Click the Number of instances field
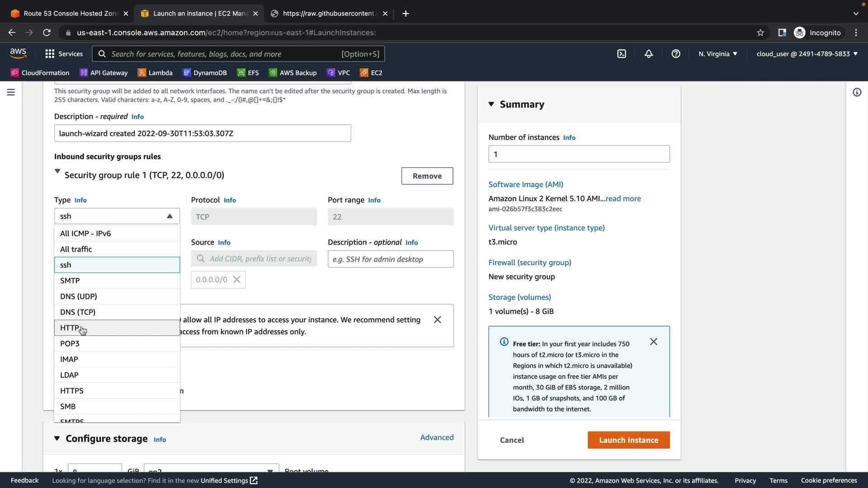The image size is (868, 488). [x=579, y=155]
